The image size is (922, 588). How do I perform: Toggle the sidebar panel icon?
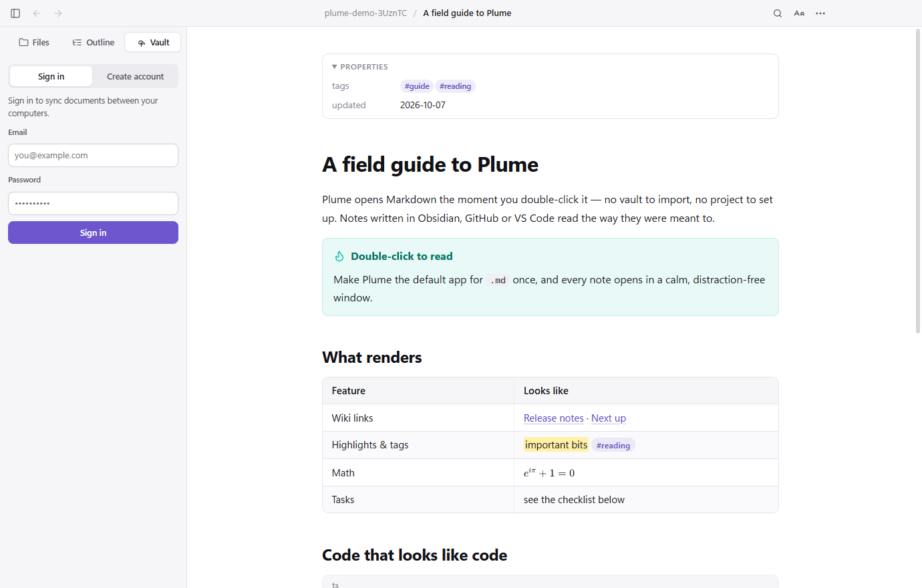(x=15, y=13)
